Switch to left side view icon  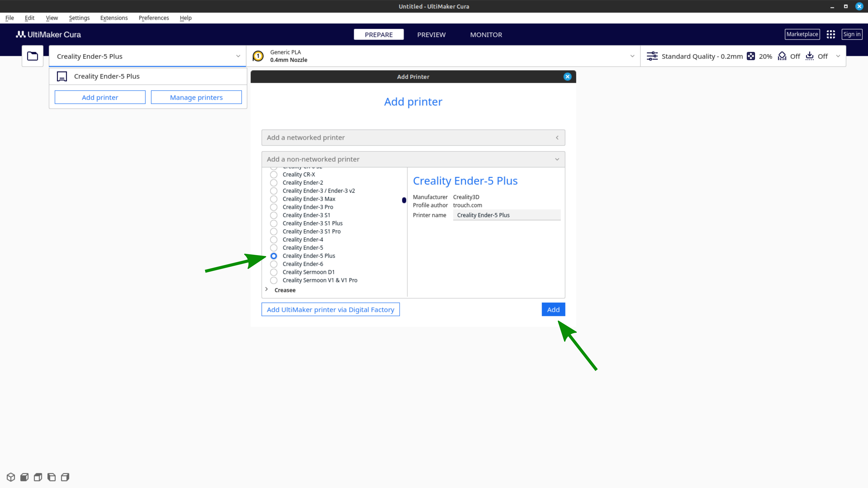pyautogui.click(x=51, y=477)
